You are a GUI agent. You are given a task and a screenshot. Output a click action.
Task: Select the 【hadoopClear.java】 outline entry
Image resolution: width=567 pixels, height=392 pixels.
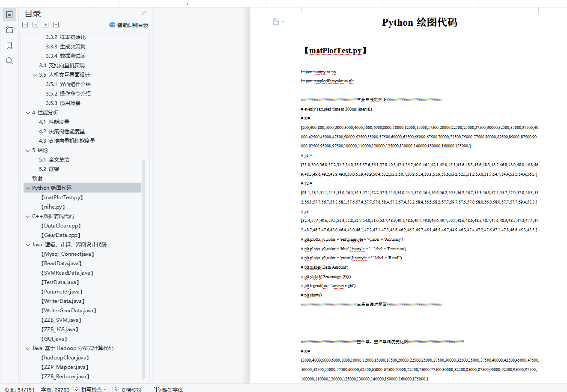[x=65, y=358]
